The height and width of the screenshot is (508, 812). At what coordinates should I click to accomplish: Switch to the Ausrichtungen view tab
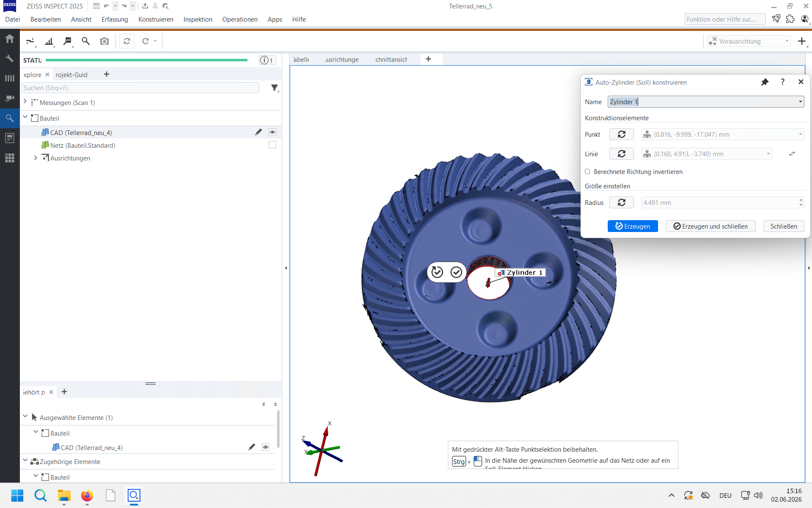click(342, 60)
